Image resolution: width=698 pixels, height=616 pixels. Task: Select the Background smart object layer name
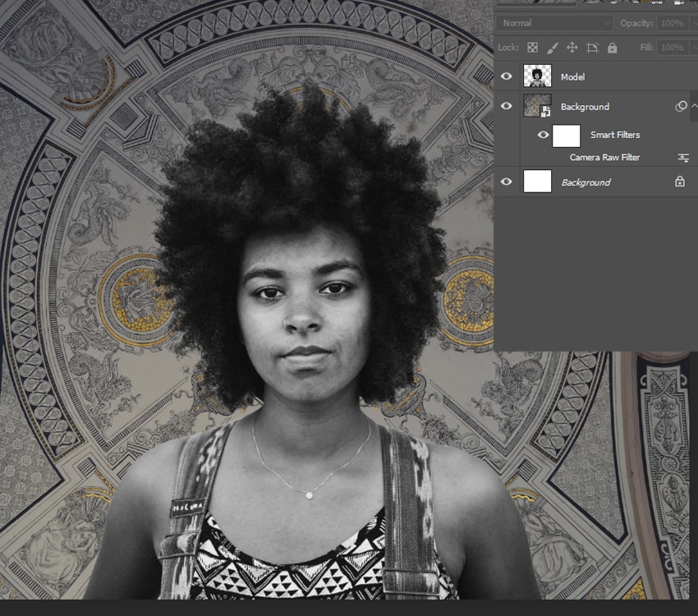(x=585, y=107)
